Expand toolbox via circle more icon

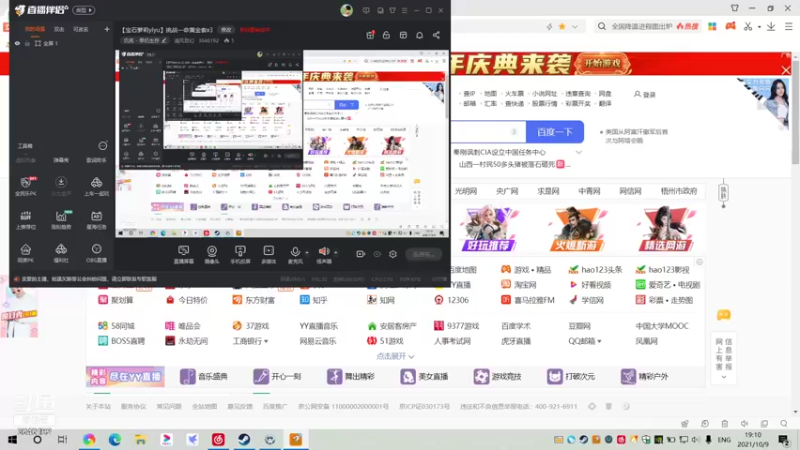(103, 146)
